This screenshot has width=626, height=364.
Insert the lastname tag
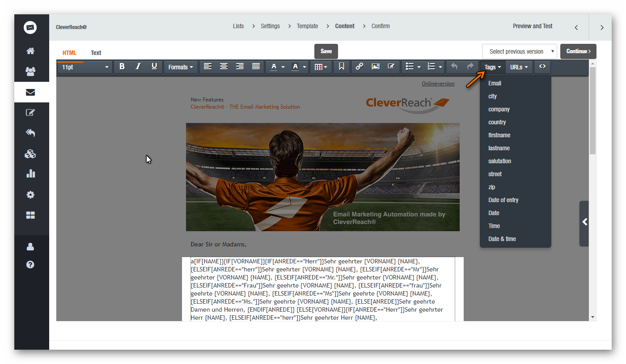tap(516, 148)
